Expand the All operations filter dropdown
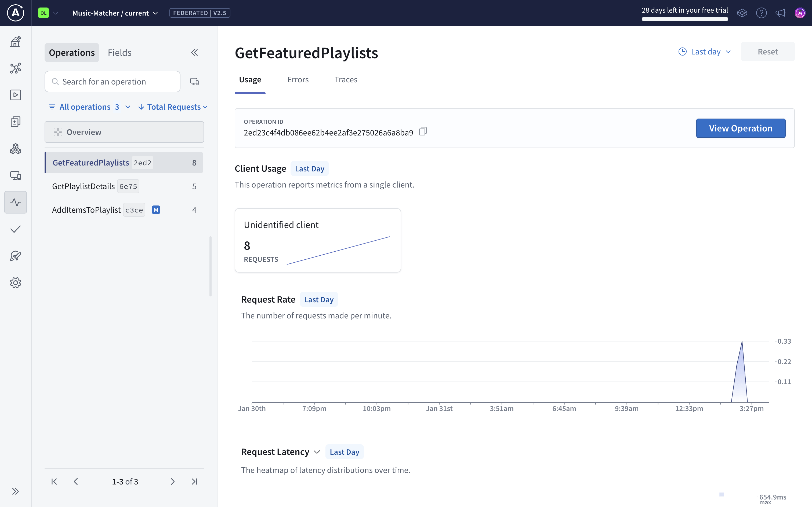 coord(89,107)
